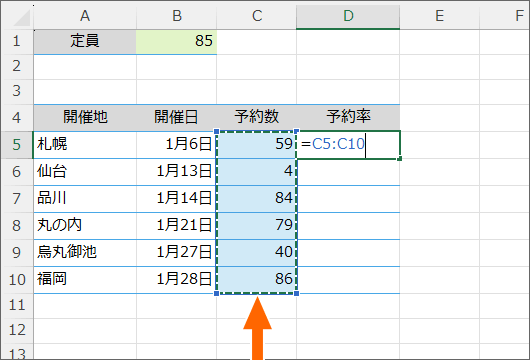The image size is (530, 360).
Task: Click green cell with value 85
Action: pos(176,42)
